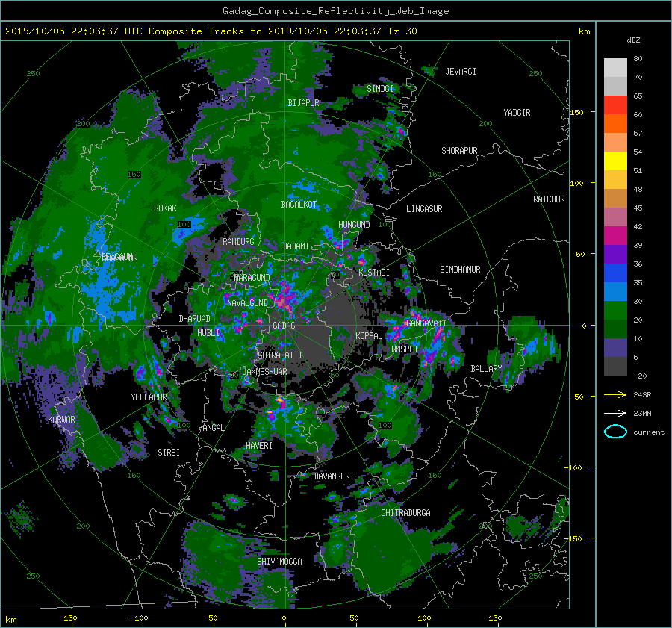Click the -150 tick on bottom axis
The height and width of the screenshot is (628, 672).
[68, 618]
